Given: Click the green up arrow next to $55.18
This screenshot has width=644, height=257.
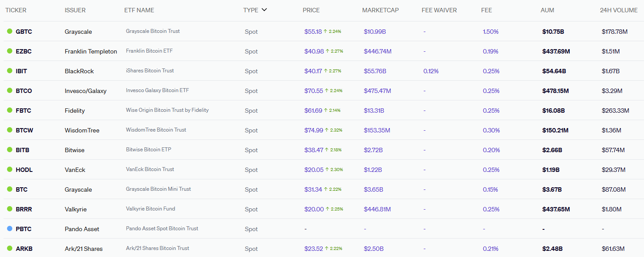Looking at the screenshot, I should point(326,32).
